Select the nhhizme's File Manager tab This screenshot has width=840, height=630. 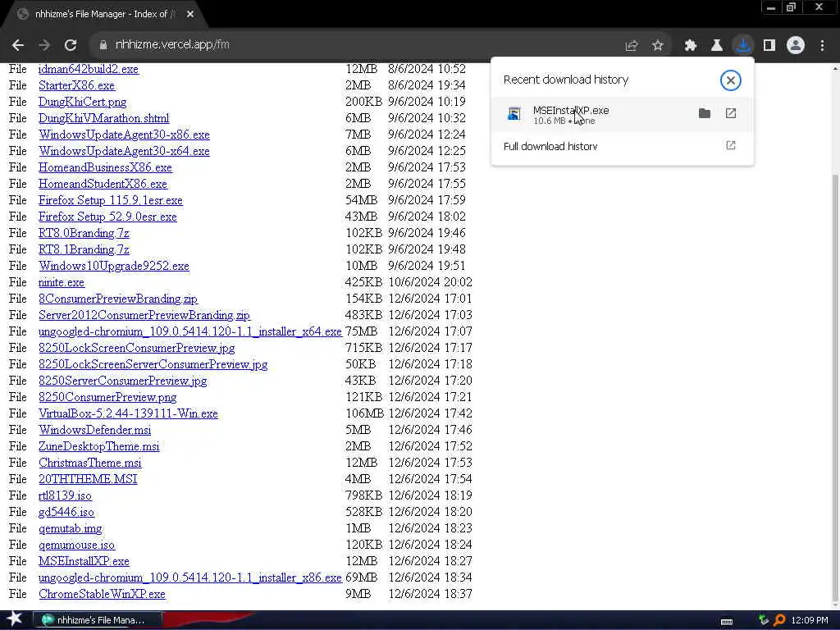coord(105,15)
